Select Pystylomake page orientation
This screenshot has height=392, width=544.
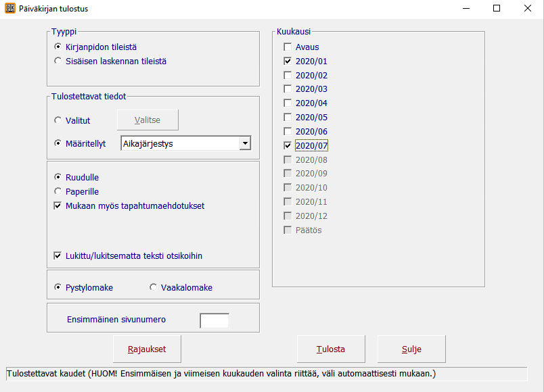pos(58,287)
